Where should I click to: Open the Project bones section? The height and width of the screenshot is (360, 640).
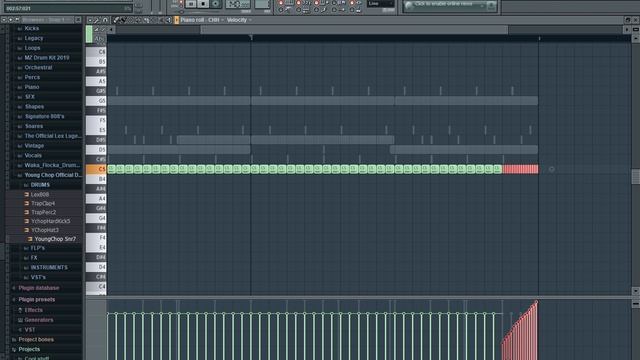(36, 340)
